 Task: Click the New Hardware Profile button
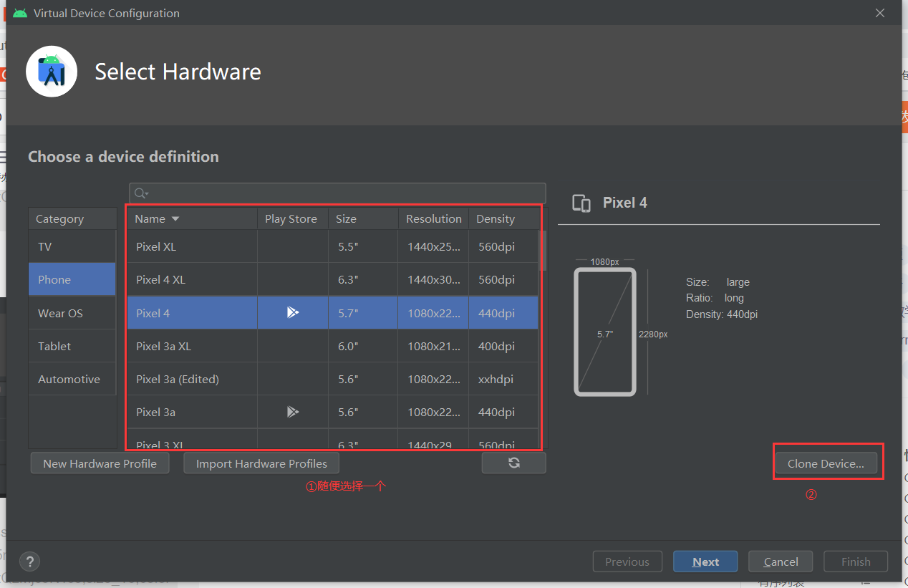click(100, 463)
